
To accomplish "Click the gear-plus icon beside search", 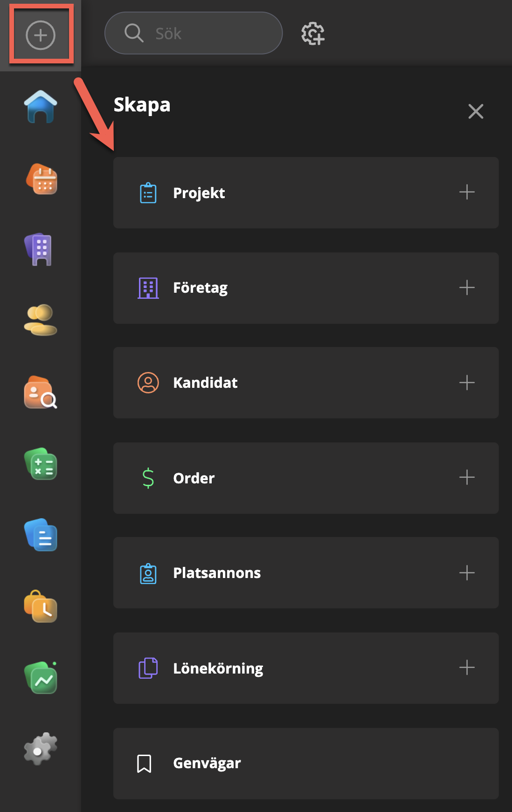I will 312,34.
